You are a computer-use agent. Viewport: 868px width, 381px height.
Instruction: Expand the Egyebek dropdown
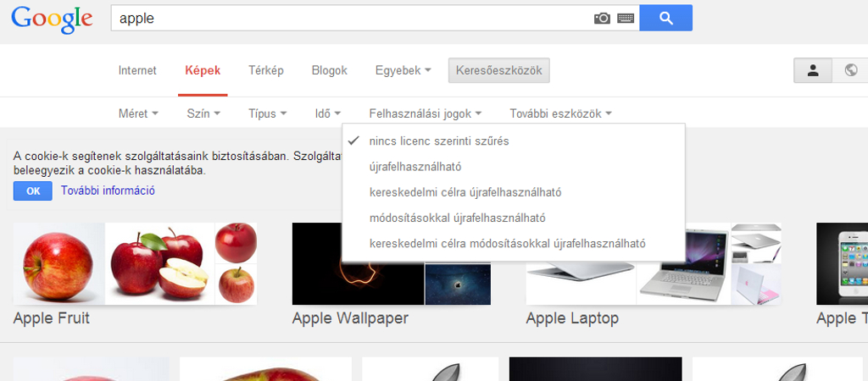(x=403, y=71)
